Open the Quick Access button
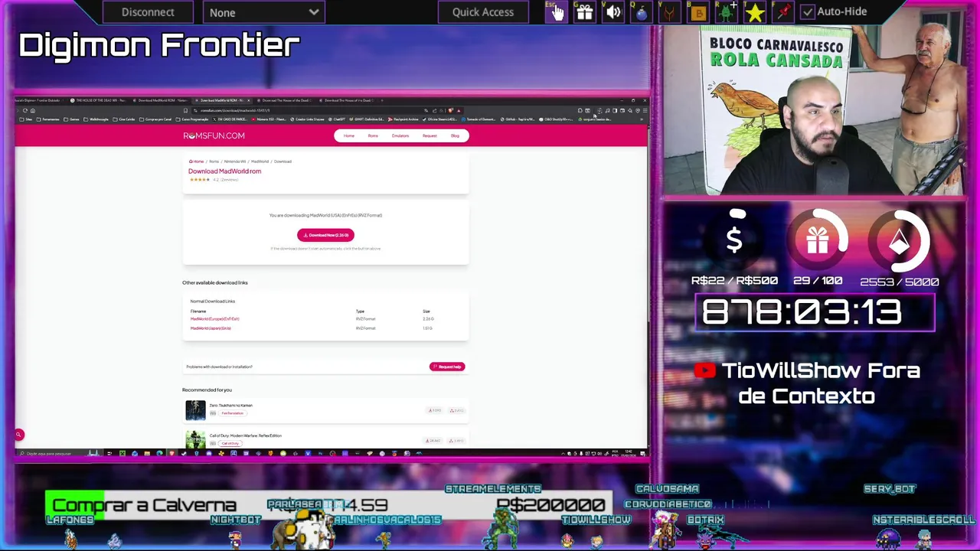The image size is (980, 551). (482, 12)
